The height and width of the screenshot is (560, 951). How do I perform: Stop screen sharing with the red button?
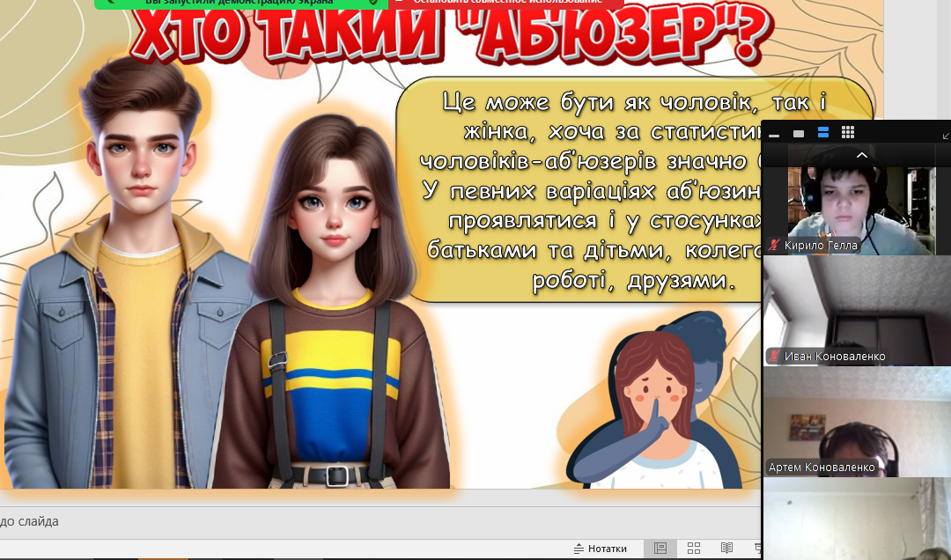coord(505,4)
